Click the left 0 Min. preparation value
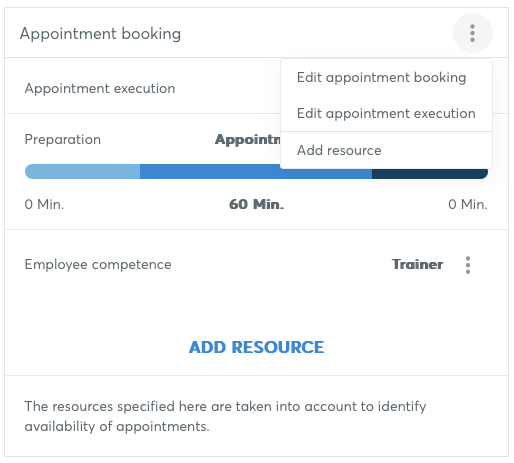 point(44,204)
